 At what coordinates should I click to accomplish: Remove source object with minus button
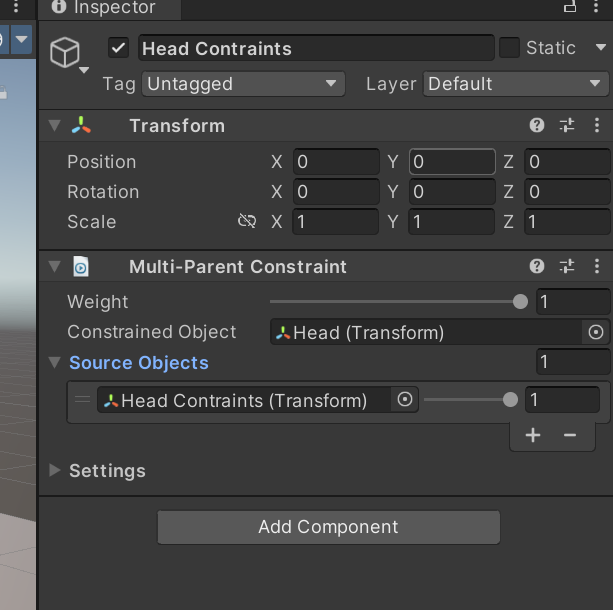[570, 435]
